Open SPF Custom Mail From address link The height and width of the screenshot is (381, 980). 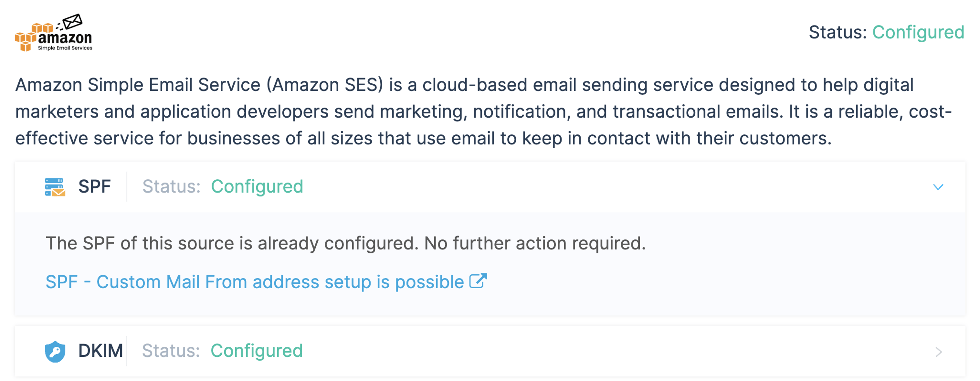(x=255, y=282)
